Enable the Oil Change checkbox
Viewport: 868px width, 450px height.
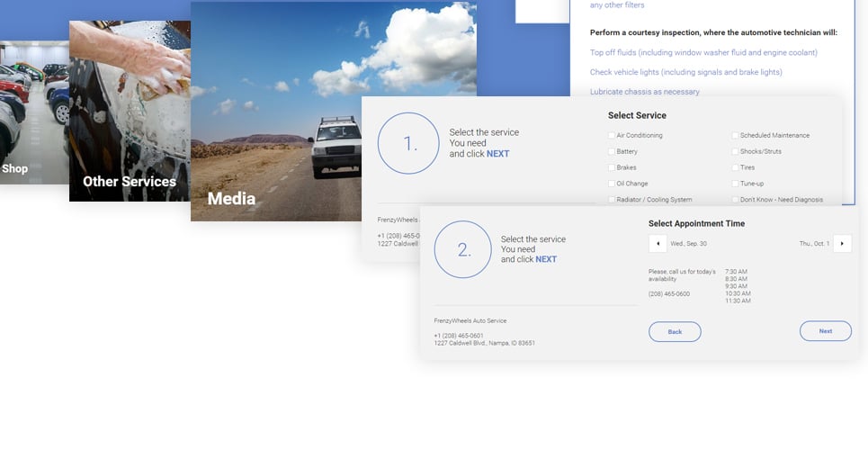[612, 184]
